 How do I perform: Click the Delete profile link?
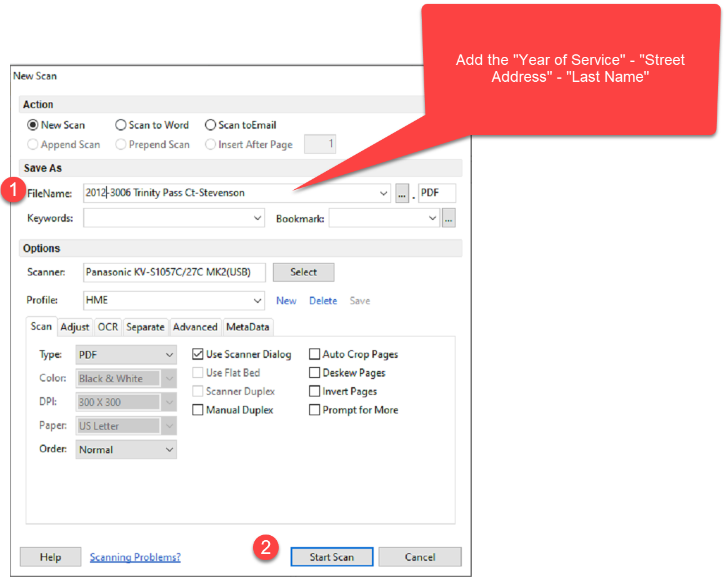(323, 301)
